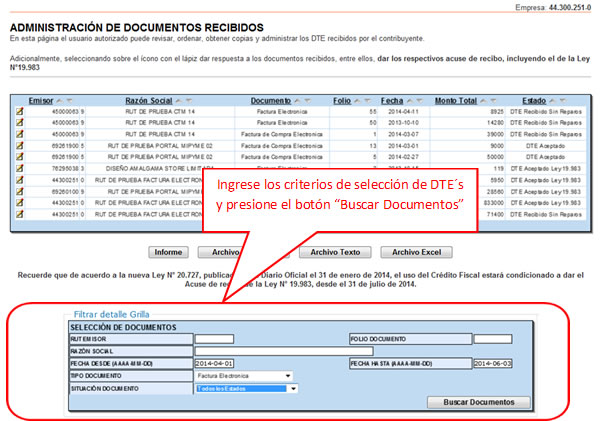Open the pencil icon for folio 55 row
This screenshot has width=600, height=421.
[20, 111]
